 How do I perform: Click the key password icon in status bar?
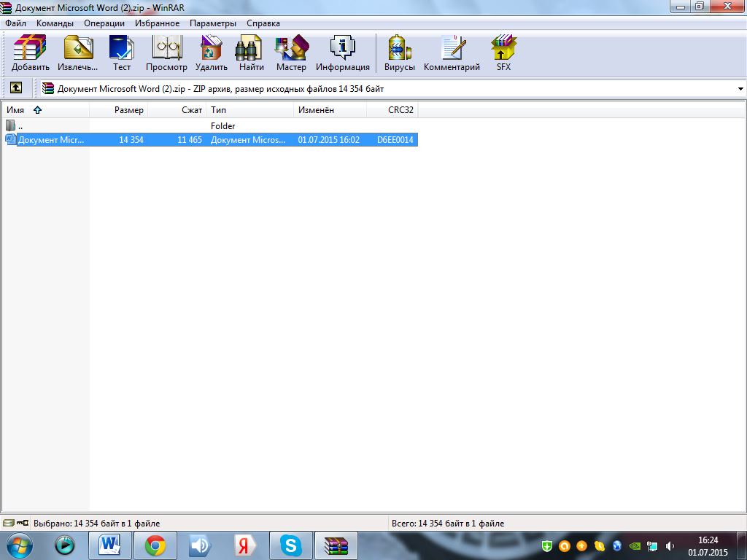pyautogui.click(x=23, y=523)
